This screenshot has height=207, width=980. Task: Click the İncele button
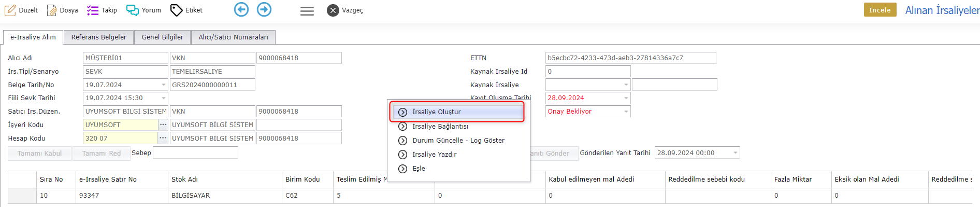[x=880, y=10]
